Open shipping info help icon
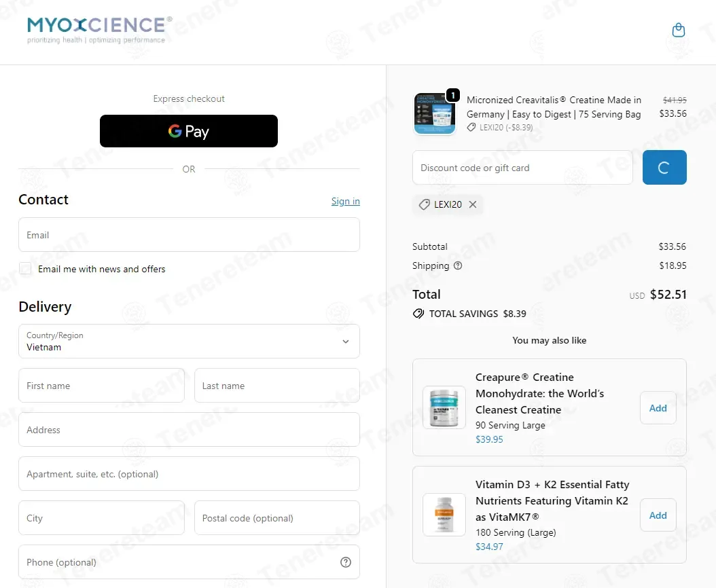Screen dimensions: 716x588 pos(458,265)
